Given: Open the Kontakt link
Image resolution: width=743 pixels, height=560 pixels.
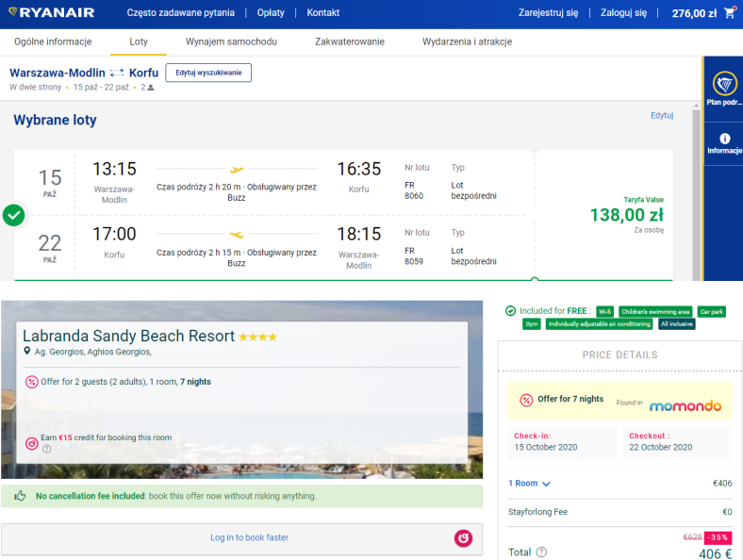Looking at the screenshot, I should pos(323,13).
